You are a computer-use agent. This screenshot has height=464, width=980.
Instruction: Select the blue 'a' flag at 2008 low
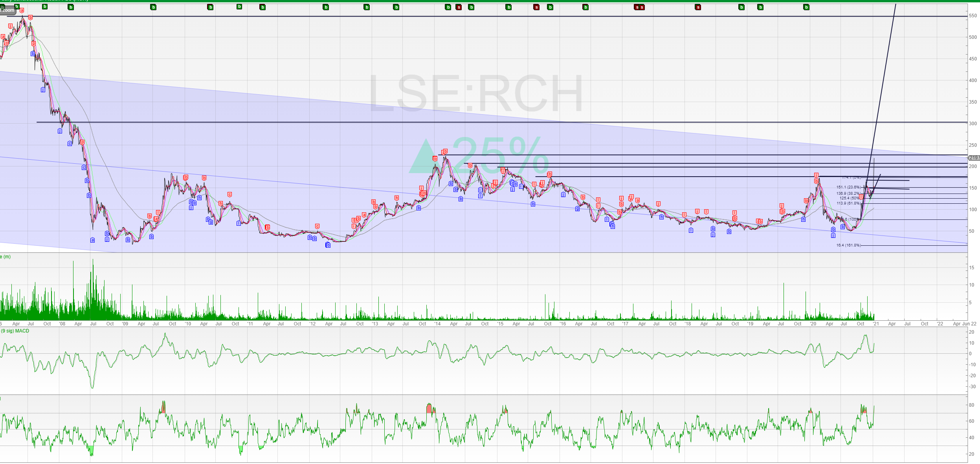[x=92, y=240]
